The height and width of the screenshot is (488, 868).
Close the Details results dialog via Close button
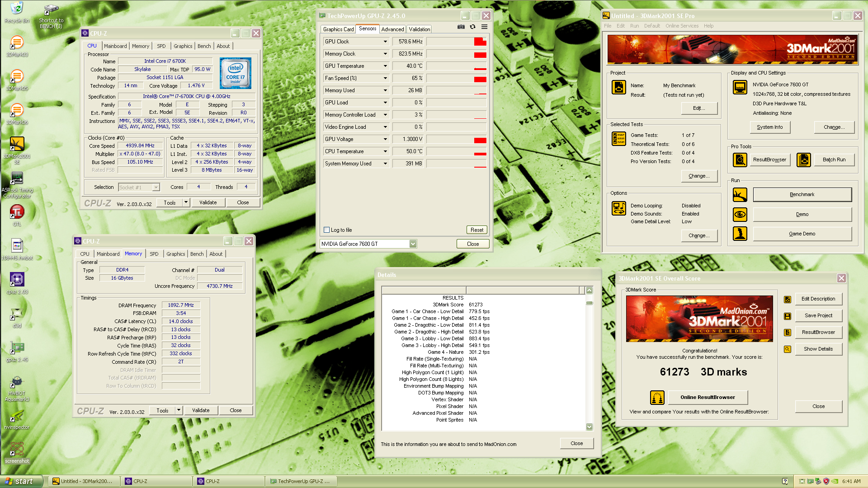point(576,444)
